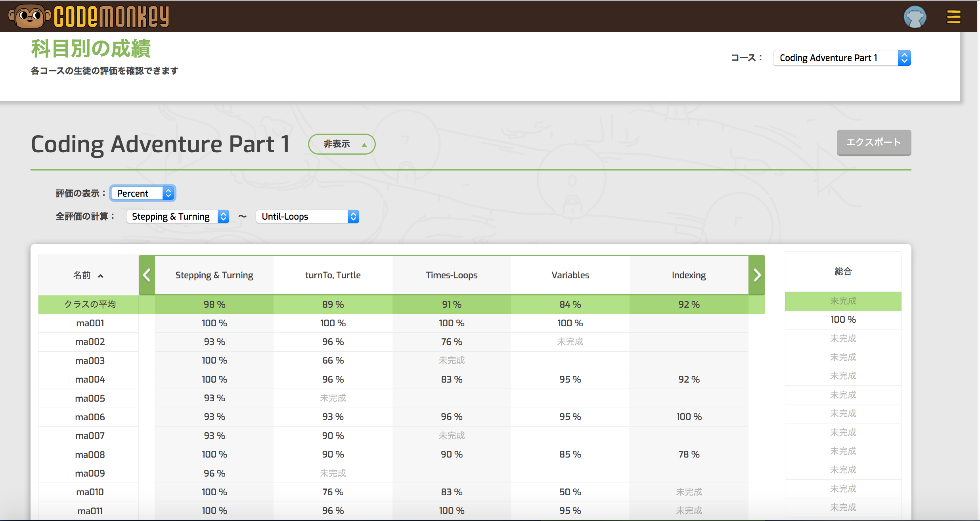Select student ma004 in name column
This screenshot has width=980, height=521.
(x=90, y=379)
